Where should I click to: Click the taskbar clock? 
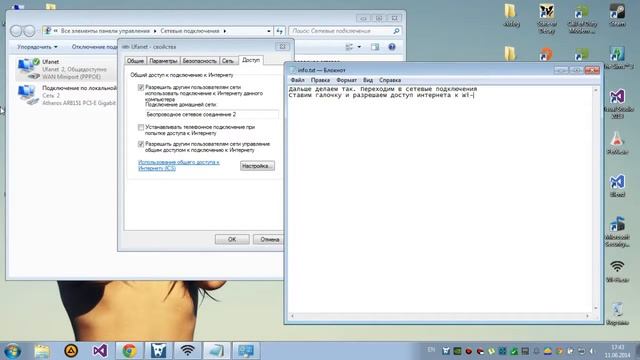coord(618,351)
